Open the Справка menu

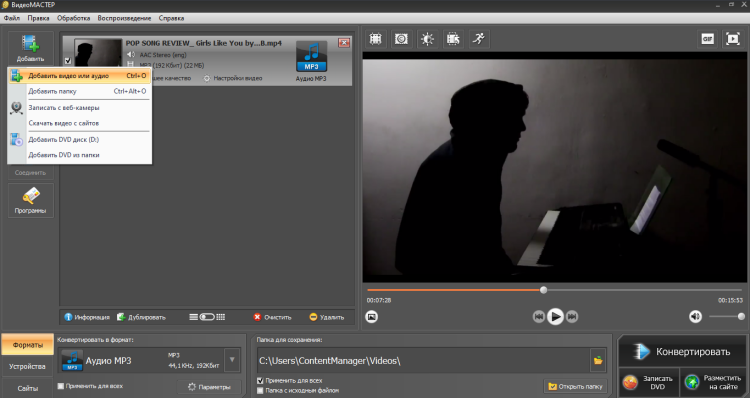[x=171, y=18]
